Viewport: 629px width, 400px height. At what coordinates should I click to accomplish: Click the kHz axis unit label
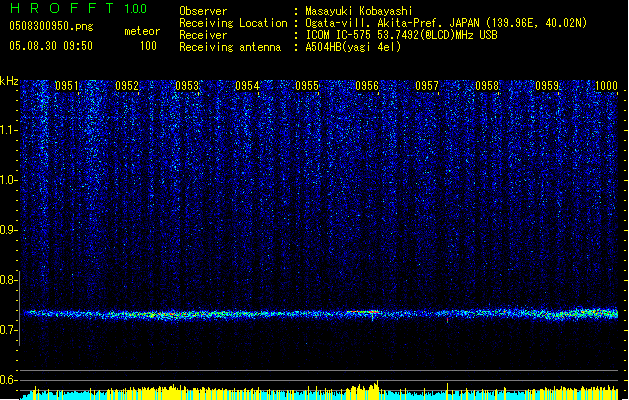click(x=9, y=81)
